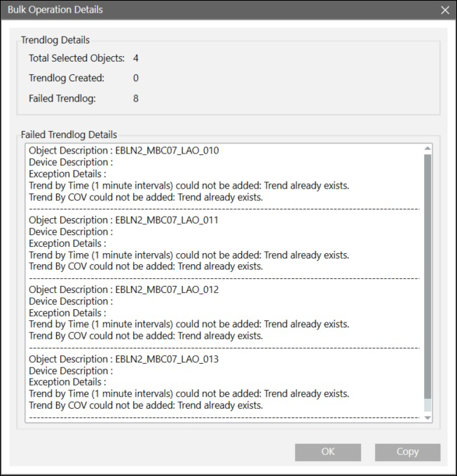Click the Trendlog Created value 0

(x=136, y=79)
